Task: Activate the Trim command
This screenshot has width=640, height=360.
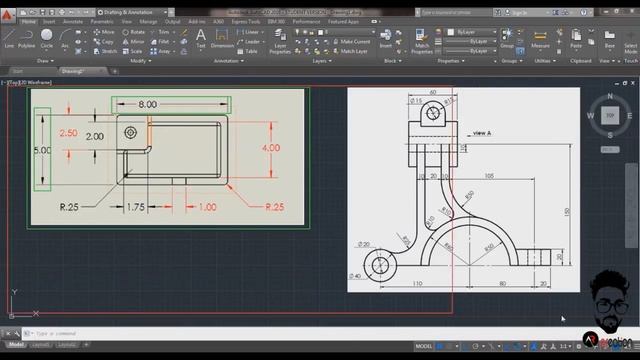Action: [160, 32]
